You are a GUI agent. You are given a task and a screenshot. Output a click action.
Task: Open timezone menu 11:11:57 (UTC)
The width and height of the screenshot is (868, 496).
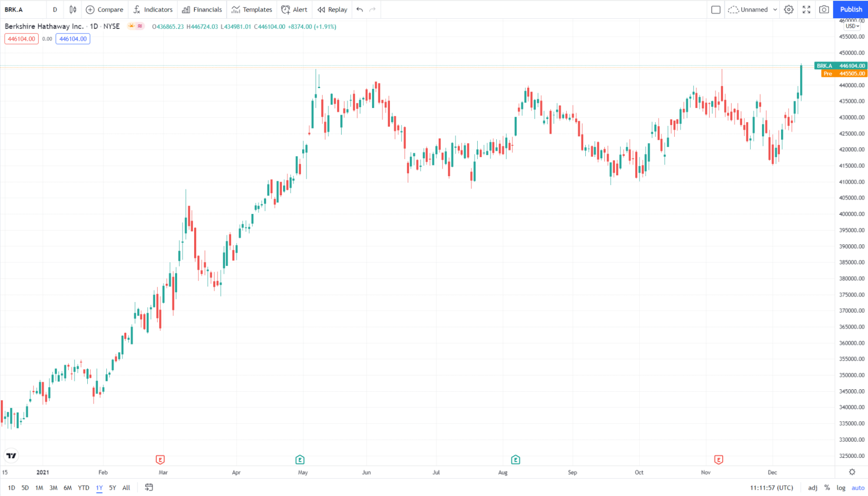[772, 488]
